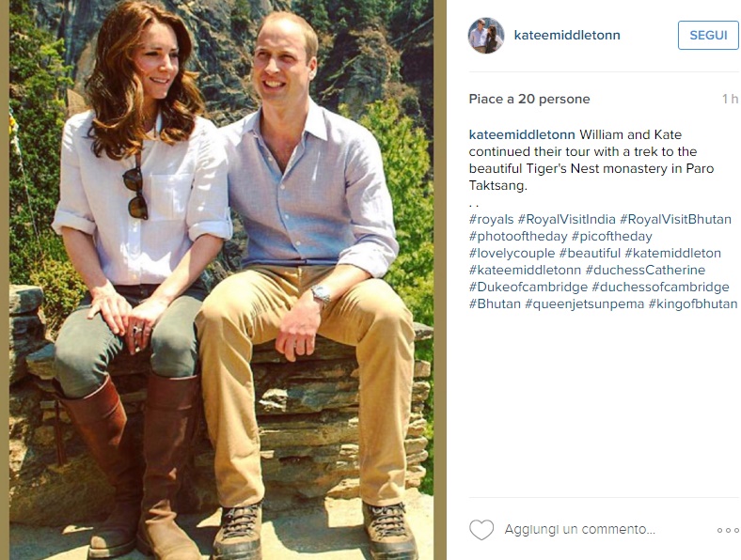Open the #RoyalVisitBhutan hashtag
This screenshot has height=560, width=741.
[675, 220]
